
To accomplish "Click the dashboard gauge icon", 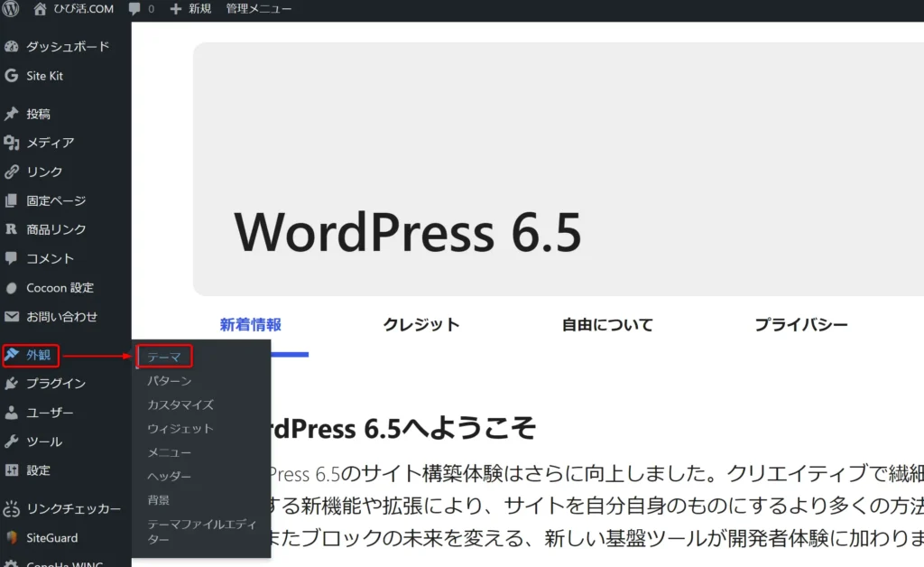I will [11, 47].
